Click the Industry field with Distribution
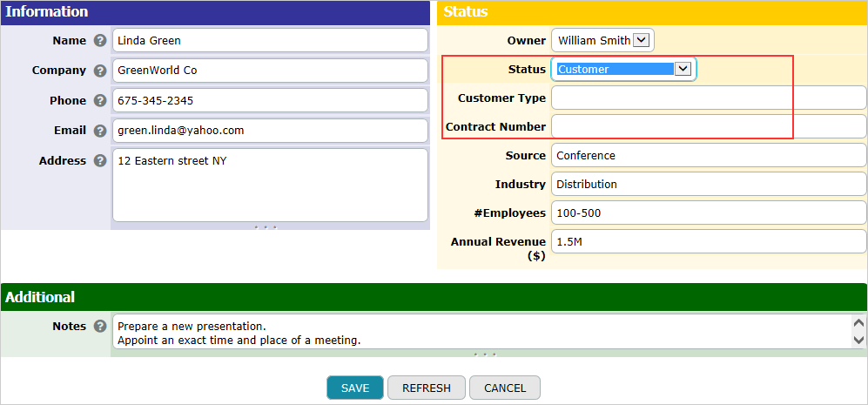The width and height of the screenshot is (868, 405). pyautogui.click(x=709, y=184)
